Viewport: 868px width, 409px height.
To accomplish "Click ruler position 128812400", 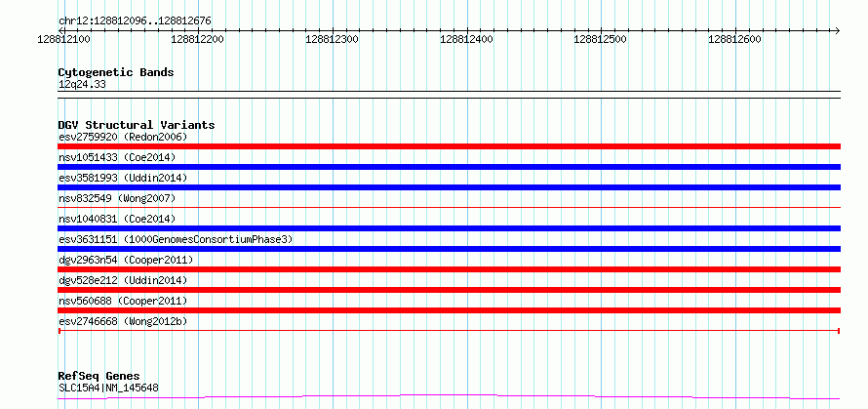I will coord(466,39).
